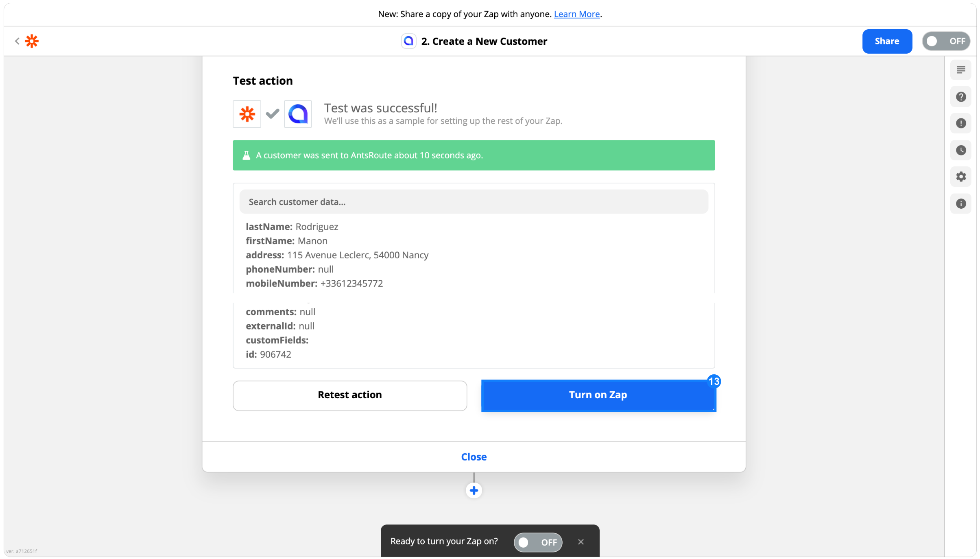This screenshot has height=559, width=980.
Task: Click the Search customer data field
Action: pos(474,202)
